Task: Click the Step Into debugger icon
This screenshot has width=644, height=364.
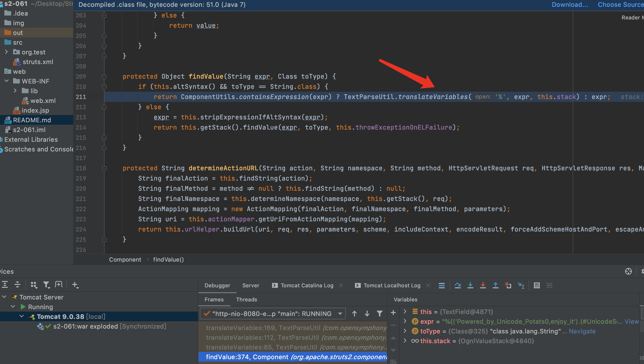Action: (470, 285)
